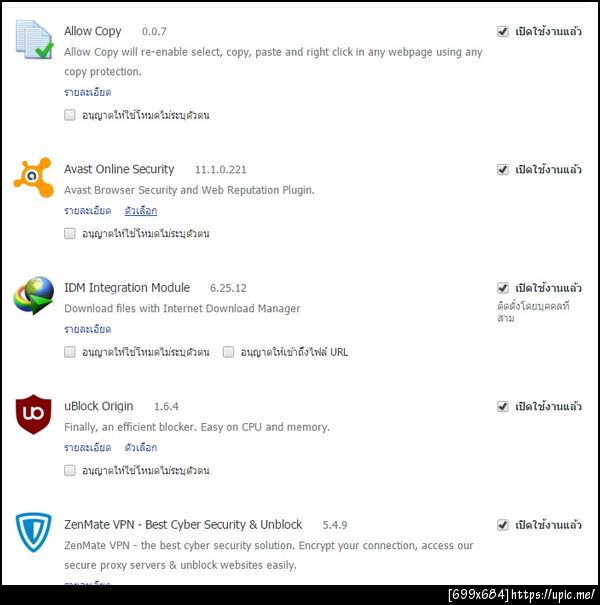Viewport: 600px width, 605px height.
Task: Click the uBlock Origin shield icon
Action: coord(34,414)
